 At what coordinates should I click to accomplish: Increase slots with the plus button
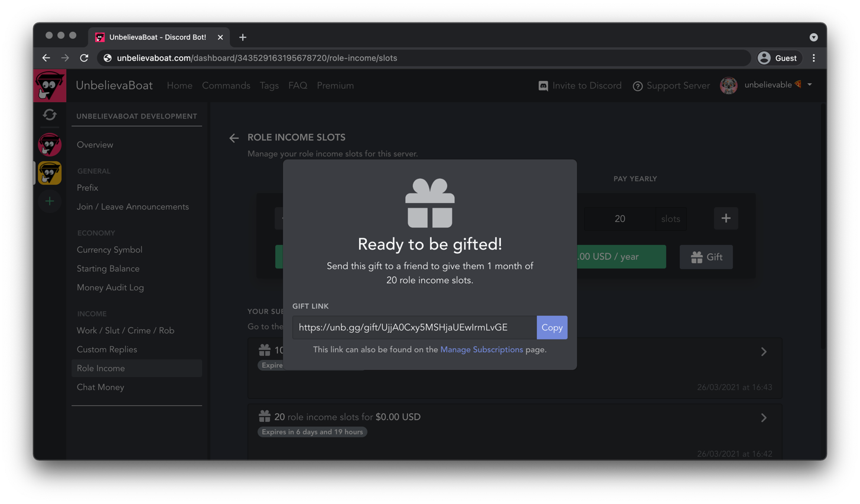click(x=725, y=218)
